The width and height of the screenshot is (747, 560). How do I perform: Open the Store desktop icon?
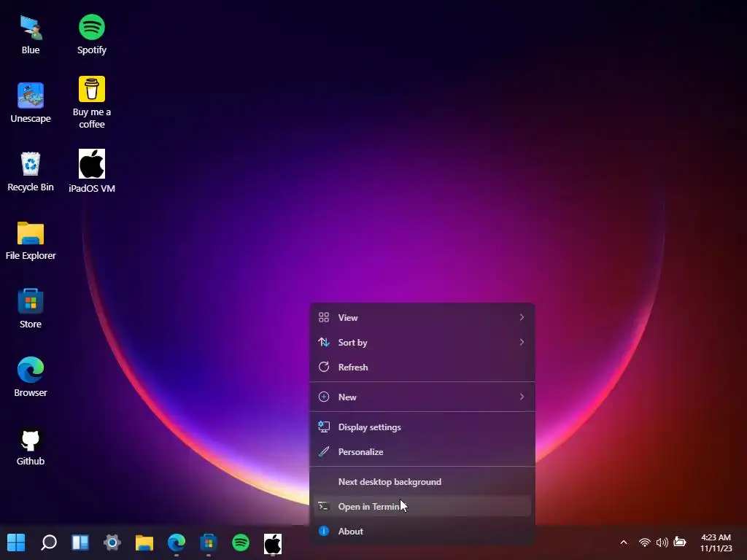(31, 308)
